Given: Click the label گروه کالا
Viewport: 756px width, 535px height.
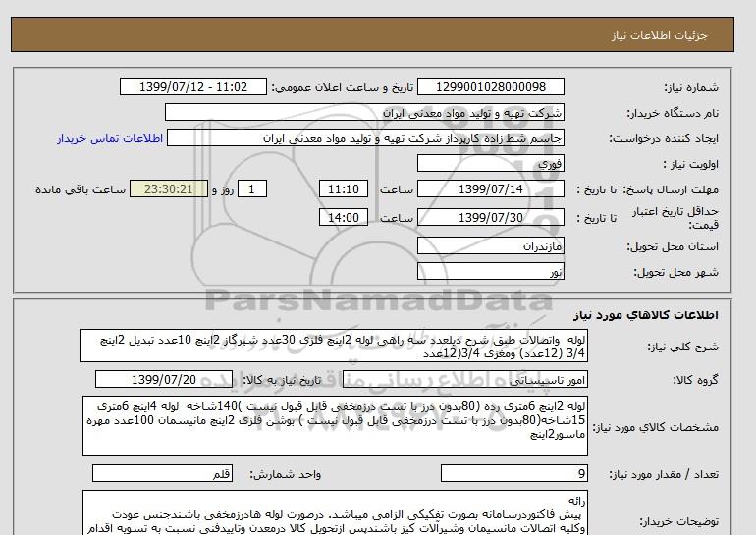Looking at the screenshot, I should point(695,380).
